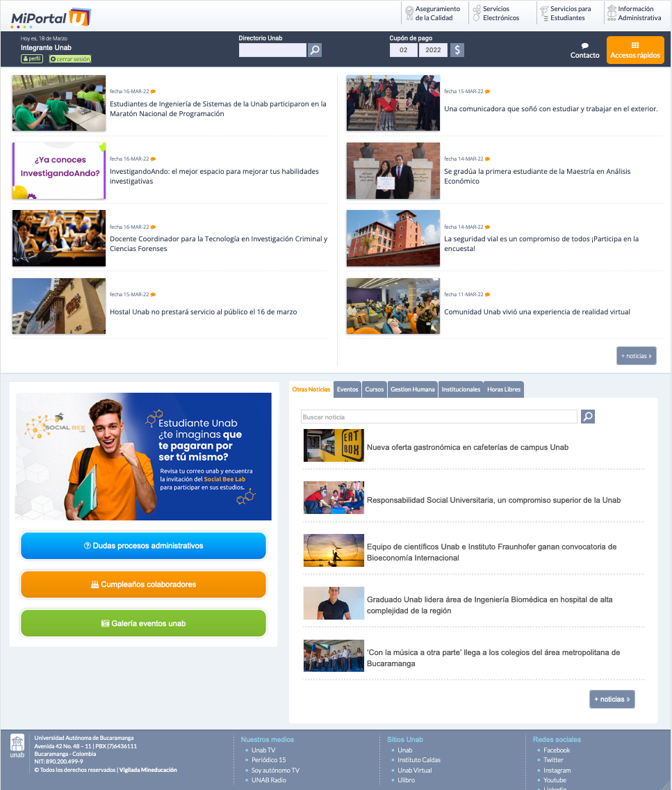Open the Accesos rápidos panel
The width and height of the screenshot is (672, 790).
pyautogui.click(x=635, y=50)
